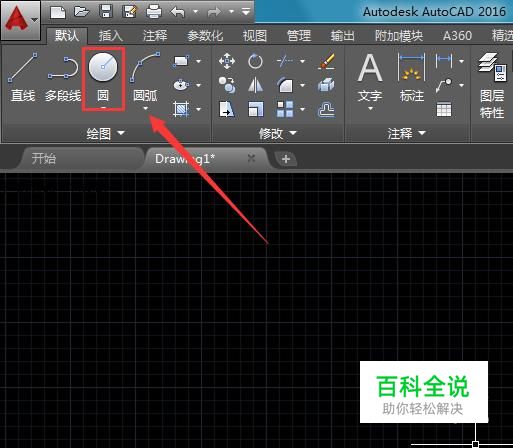Select the Array tool
Screen dimensions: 513x448
(x=285, y=109)
